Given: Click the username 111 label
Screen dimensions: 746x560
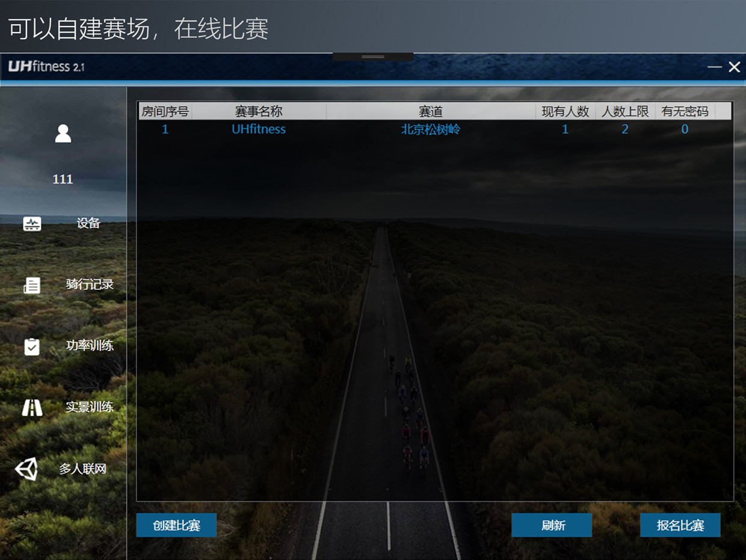Looking at the screenshot, I should [63, 179].
